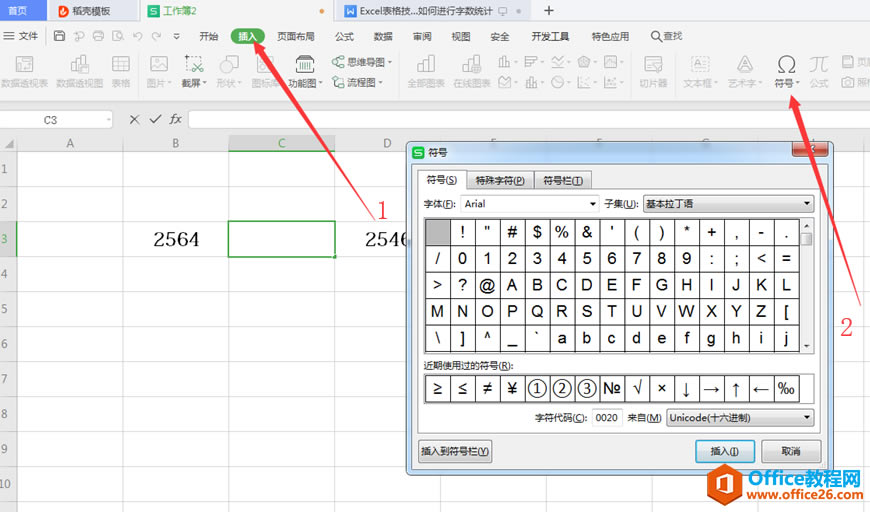The image size is (870, 512).
Task: Select the @ symbol in grid
Action: pos(487,285)
